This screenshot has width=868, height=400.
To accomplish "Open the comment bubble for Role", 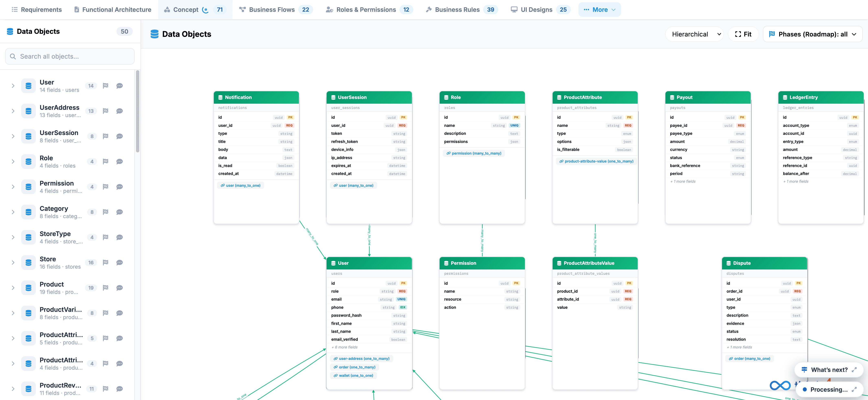I will point(119,162).
